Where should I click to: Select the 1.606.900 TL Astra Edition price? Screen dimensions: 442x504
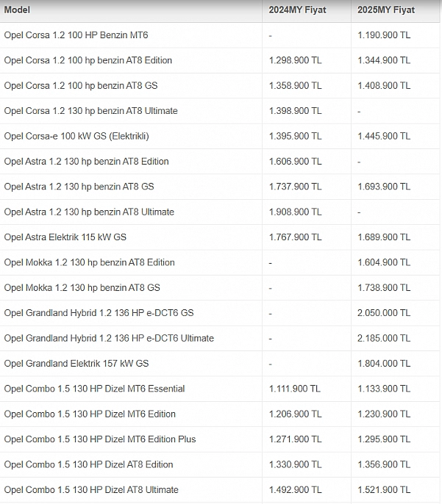[295, 162]
